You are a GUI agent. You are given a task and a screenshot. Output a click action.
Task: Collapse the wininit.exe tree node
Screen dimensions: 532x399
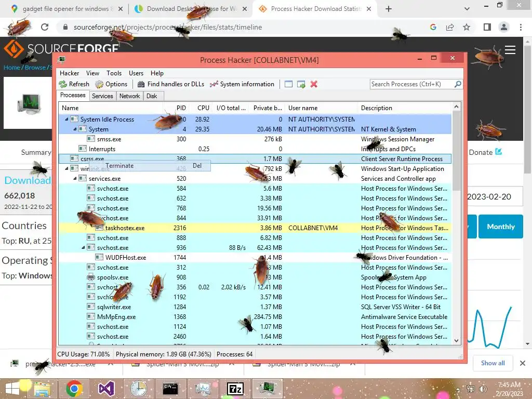[x=66, y=168]
